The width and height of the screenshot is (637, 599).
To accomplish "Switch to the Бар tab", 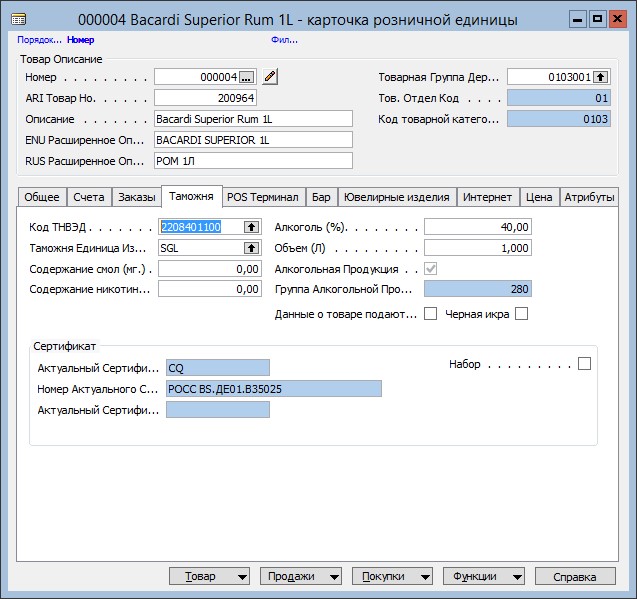I will [321, 197].
